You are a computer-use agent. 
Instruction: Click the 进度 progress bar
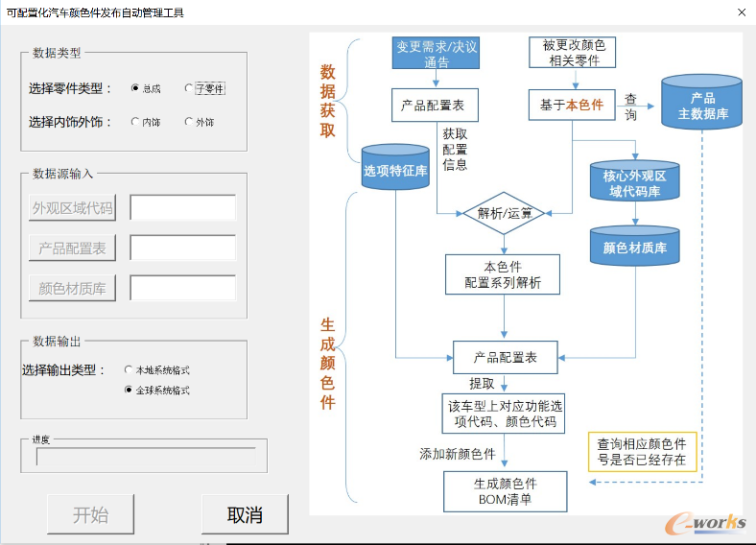pos(146,457)
